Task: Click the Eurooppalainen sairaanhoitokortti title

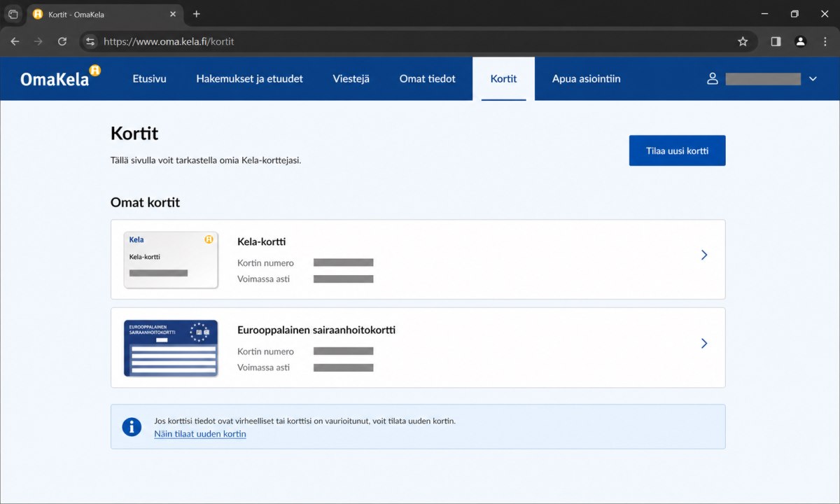Action: tap(316, 330)
